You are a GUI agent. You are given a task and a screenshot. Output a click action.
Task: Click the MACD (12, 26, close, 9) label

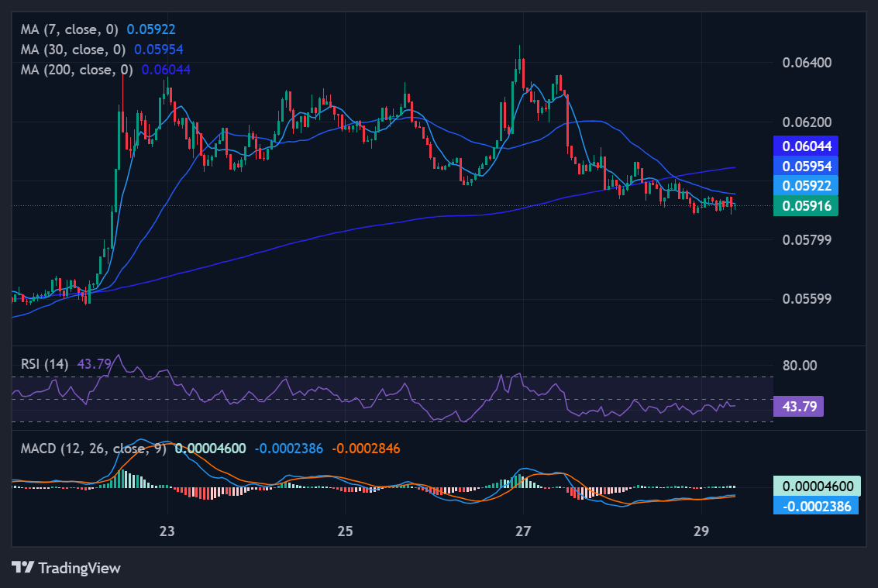[94, 448]
